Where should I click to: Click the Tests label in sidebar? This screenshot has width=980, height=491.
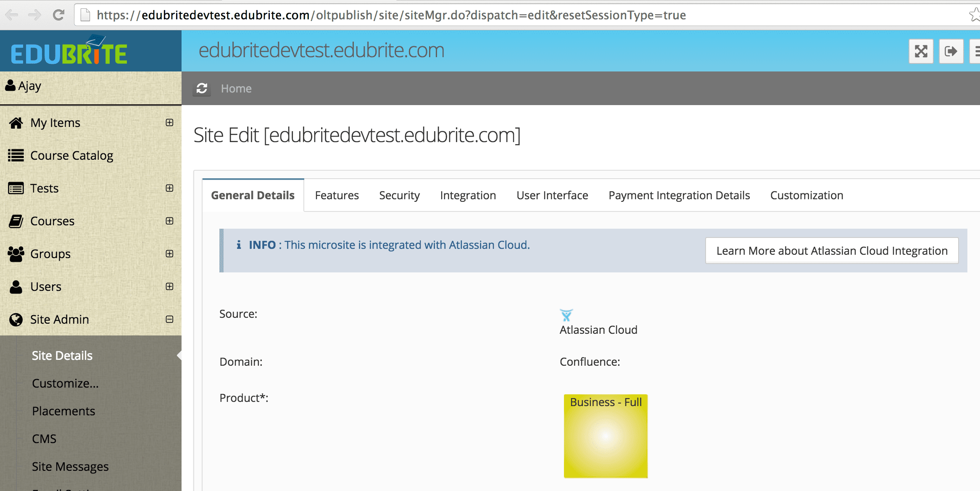click(x=44, y=188)
